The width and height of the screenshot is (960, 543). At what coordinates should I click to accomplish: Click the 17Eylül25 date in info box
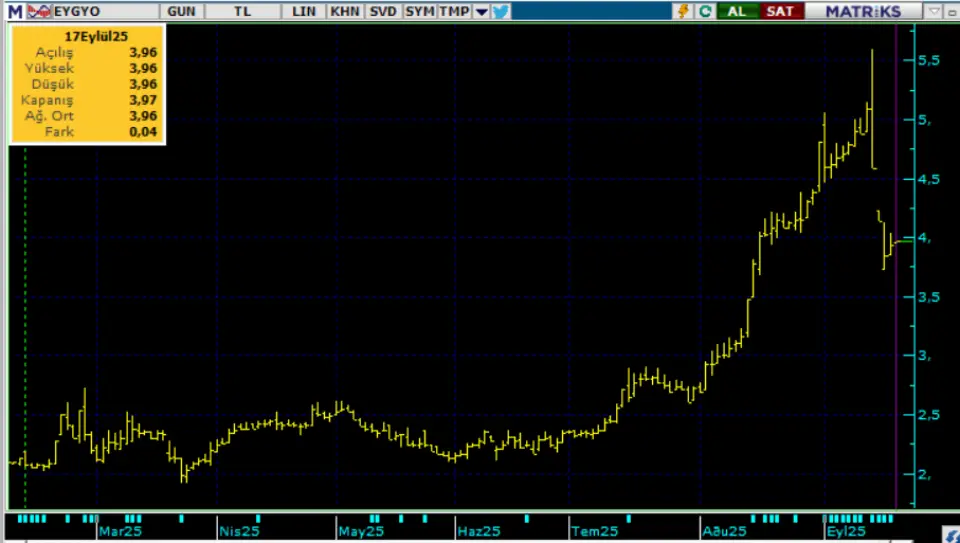coord(96,37)
